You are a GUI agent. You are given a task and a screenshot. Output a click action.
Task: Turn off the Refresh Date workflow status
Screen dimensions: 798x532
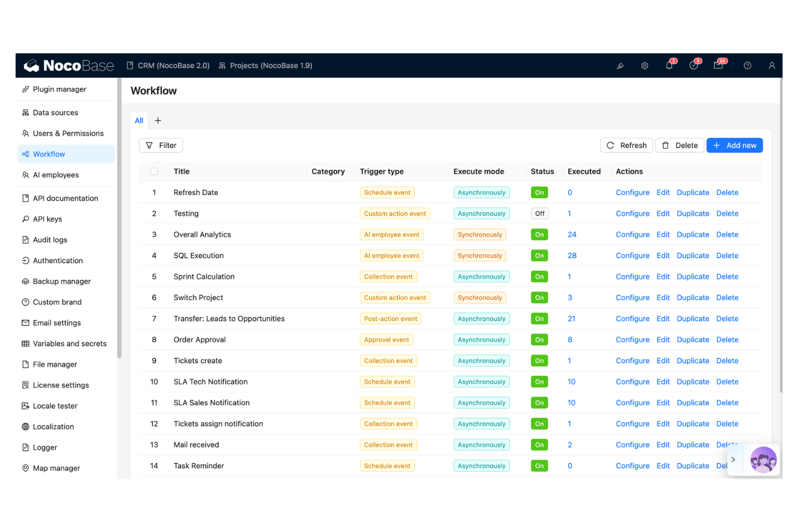[539, 192]
